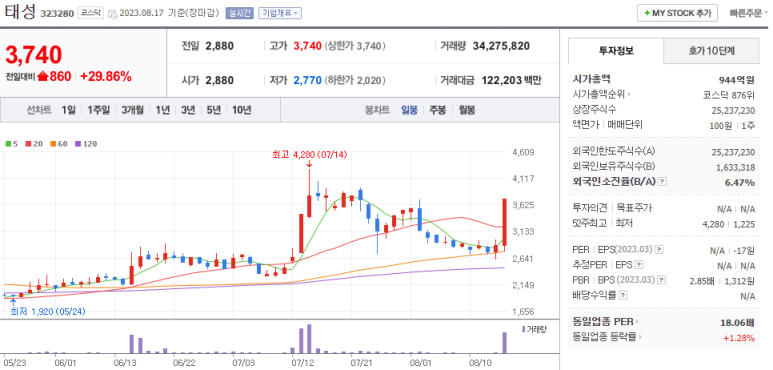The image size is (773, 370).
Task: Open the 추정PER EPS help question icon
Action: [x=639, y=265]
